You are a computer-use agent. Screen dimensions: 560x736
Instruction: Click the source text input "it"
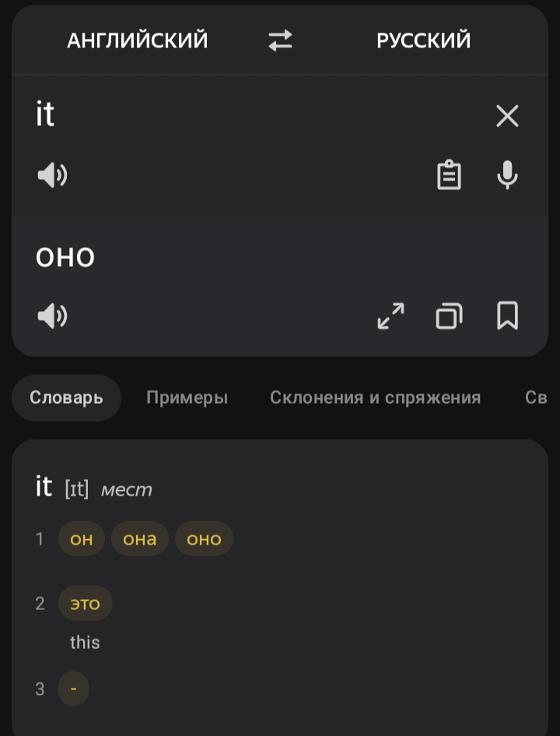[233, 116]
